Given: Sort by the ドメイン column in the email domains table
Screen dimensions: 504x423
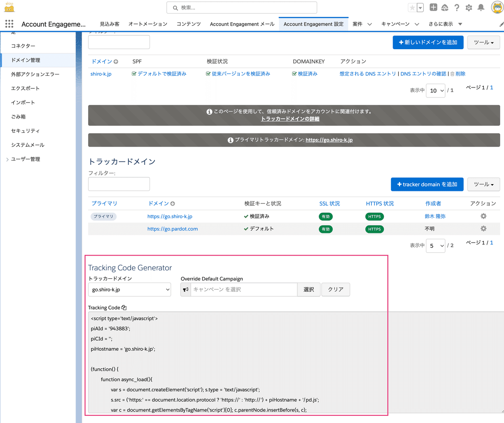Looking at the screenshot, I should coord(105,61).
